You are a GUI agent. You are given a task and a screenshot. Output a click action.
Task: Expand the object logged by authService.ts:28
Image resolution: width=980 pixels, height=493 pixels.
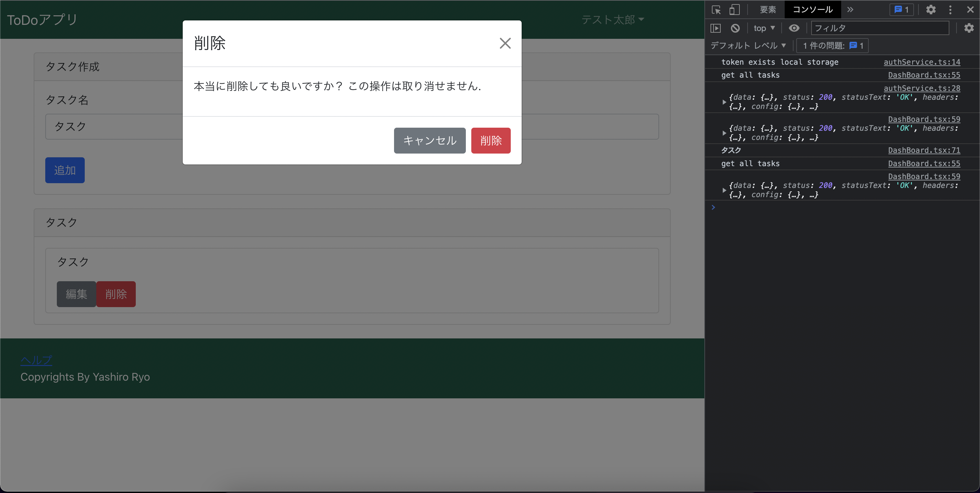tap(724, 102)
